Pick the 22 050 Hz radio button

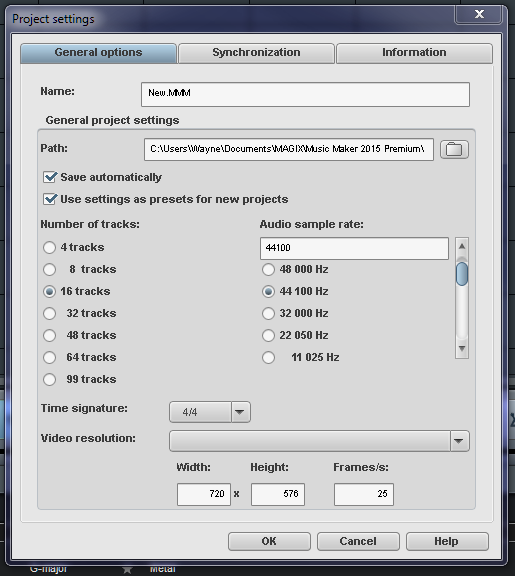click(269, 335)
